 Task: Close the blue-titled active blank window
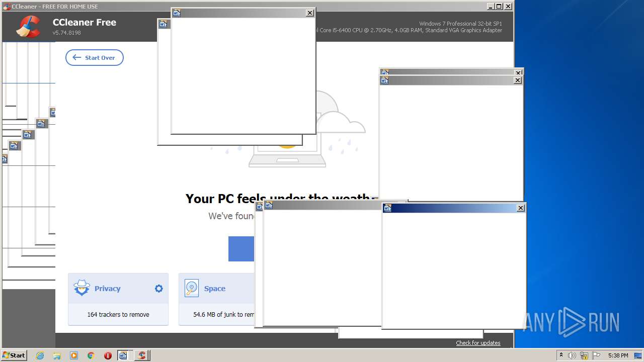pos(521,208)
